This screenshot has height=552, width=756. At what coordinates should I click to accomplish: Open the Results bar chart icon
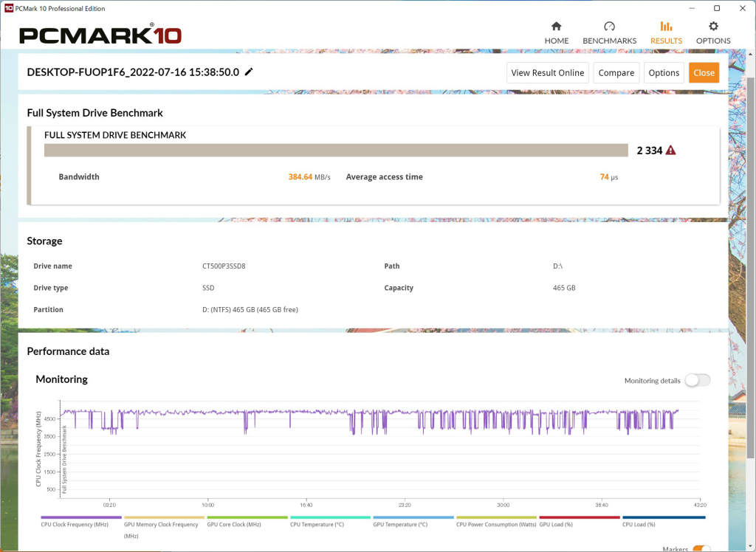pyautogui.click(x=667, y=26)
